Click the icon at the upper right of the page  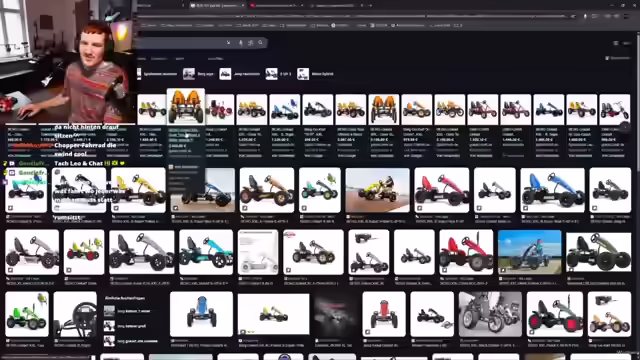click(616, 43)
